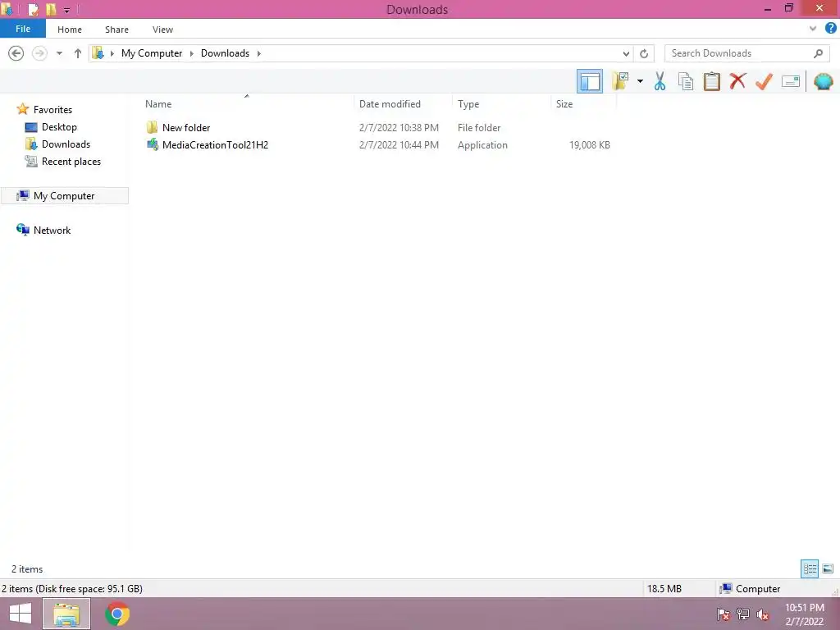Open the Recent locations dropdown arrow
This screenshot has height=630, width=840.
pyautogui.click(x=59, y=53)
